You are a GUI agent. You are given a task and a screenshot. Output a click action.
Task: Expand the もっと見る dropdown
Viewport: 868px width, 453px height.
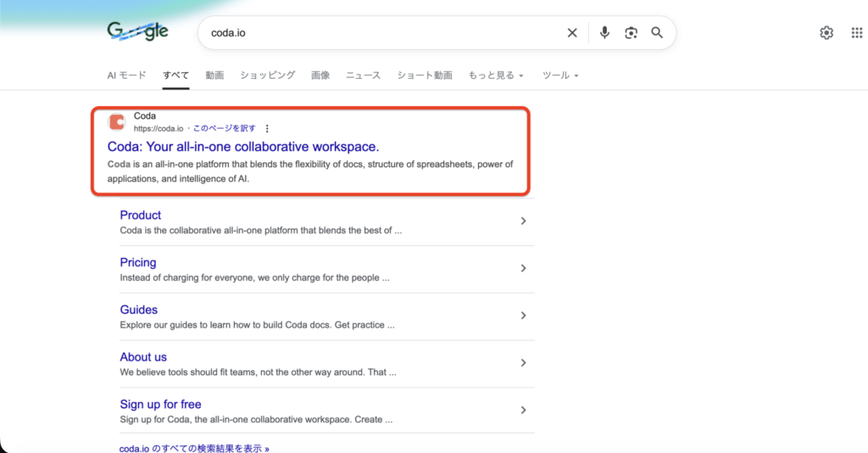point(496,75)
